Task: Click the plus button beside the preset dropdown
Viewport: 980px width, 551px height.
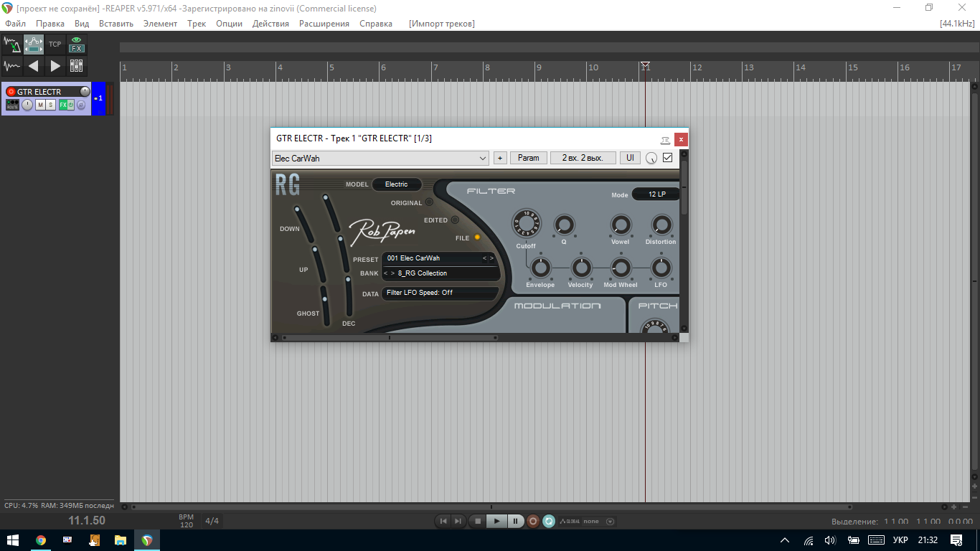Action: click(x=500, y=158)
